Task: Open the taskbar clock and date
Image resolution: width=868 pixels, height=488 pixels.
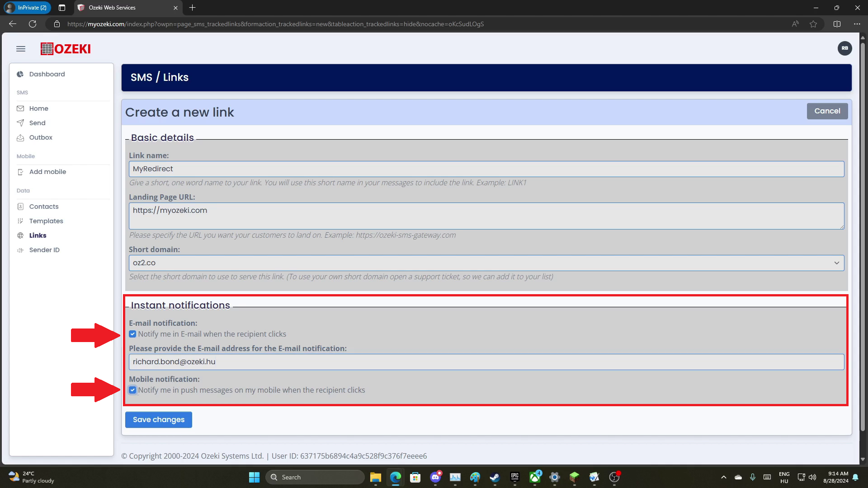Action: click(835, 477)
